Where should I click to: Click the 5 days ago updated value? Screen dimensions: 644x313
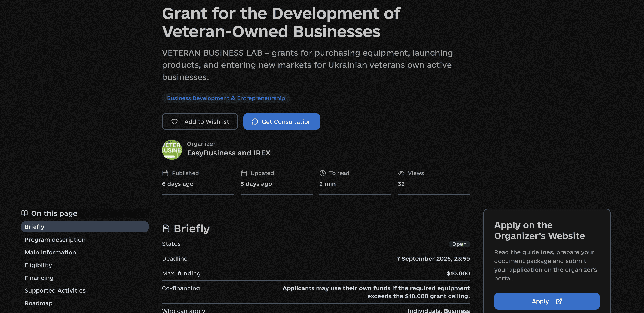coord(256,184)
